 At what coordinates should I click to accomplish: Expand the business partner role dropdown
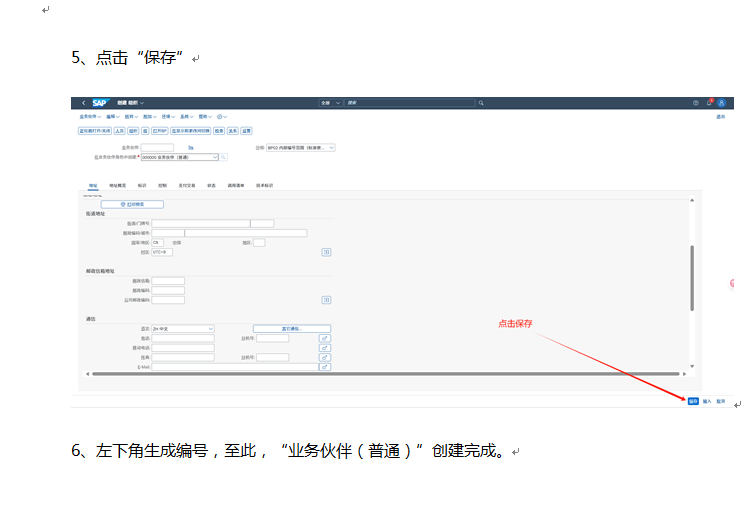point(215,157)
